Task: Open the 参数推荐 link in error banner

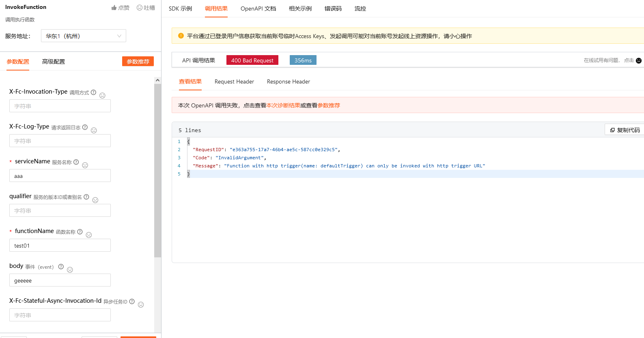Action: coord(329,105)
